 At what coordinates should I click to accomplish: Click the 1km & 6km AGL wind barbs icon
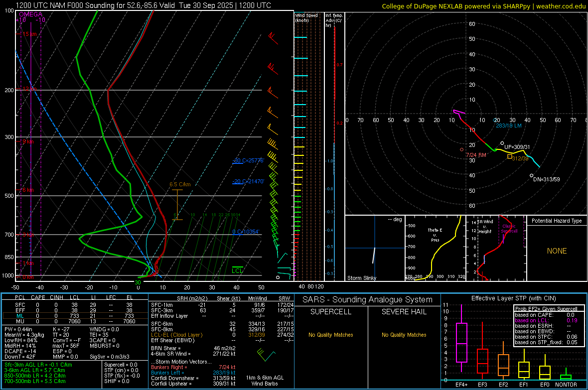266,355
